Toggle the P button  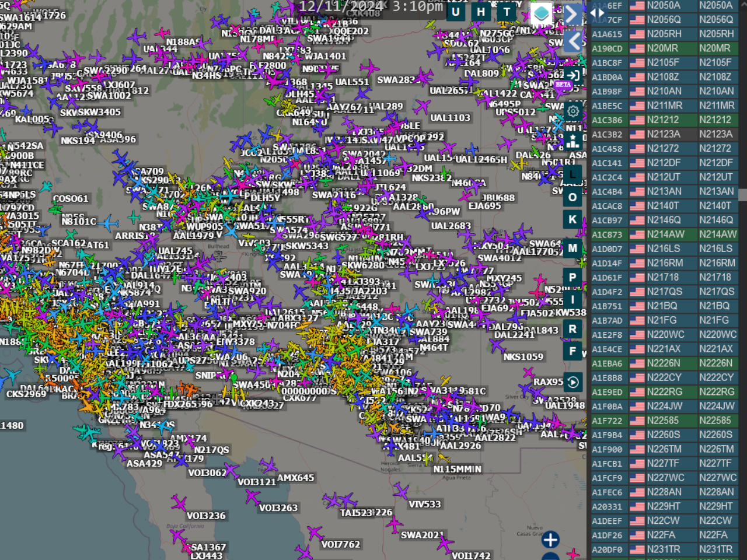tap(573, 278)
